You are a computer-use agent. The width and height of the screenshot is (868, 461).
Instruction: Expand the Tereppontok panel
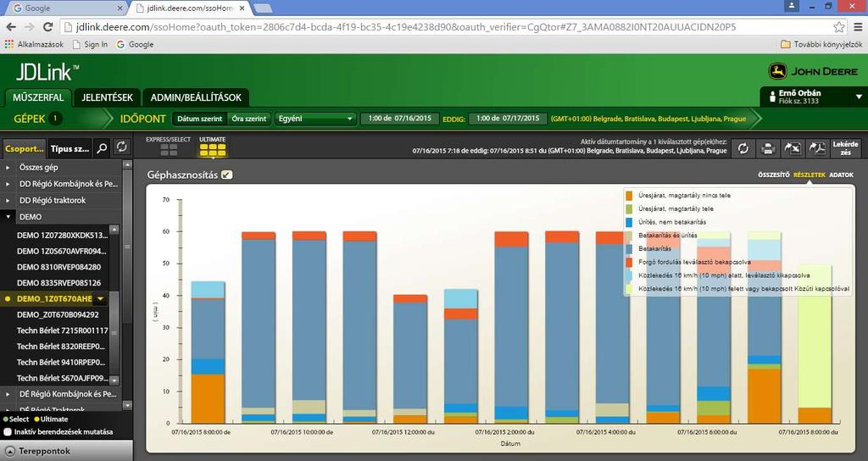coord(66,451)
